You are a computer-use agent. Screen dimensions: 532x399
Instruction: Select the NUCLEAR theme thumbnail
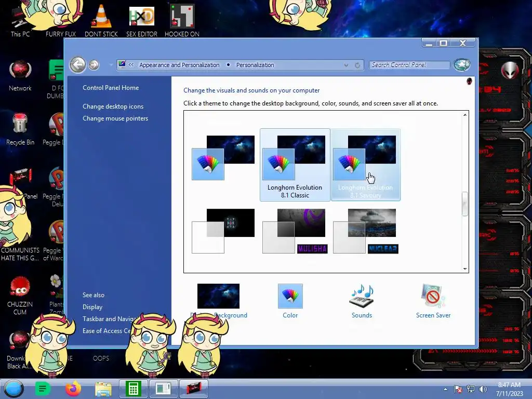[365, 231]
